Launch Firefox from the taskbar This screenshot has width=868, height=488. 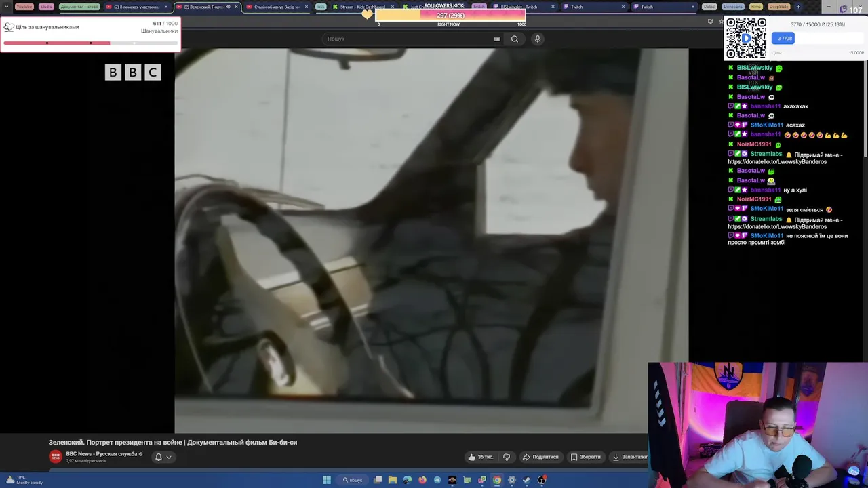[422, 480]
